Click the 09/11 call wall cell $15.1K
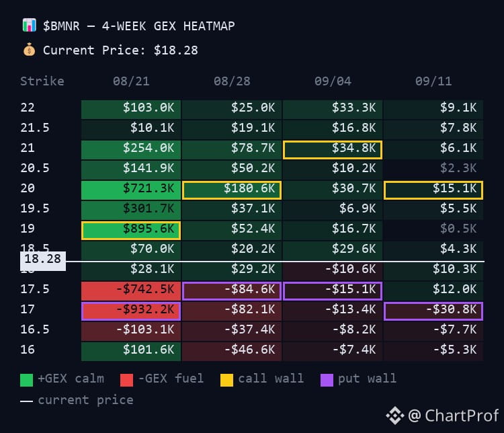The image size is (504, 433). 433,190
